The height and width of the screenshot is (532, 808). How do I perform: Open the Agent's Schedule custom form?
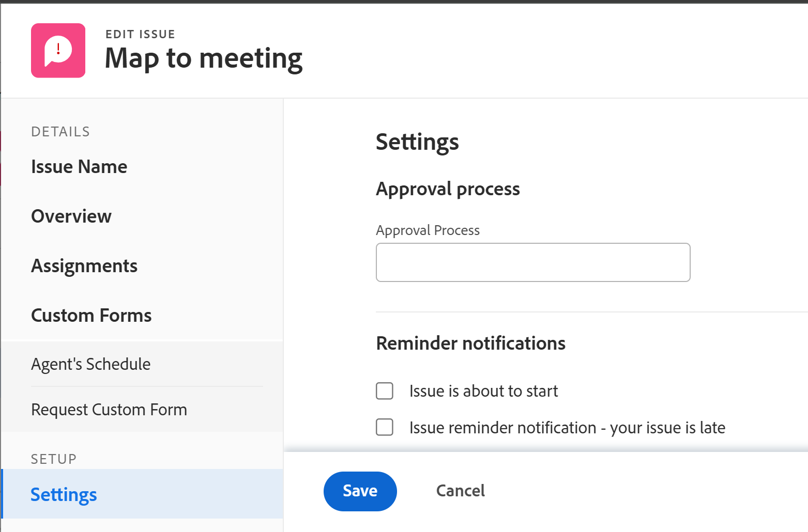coord(91,364)
